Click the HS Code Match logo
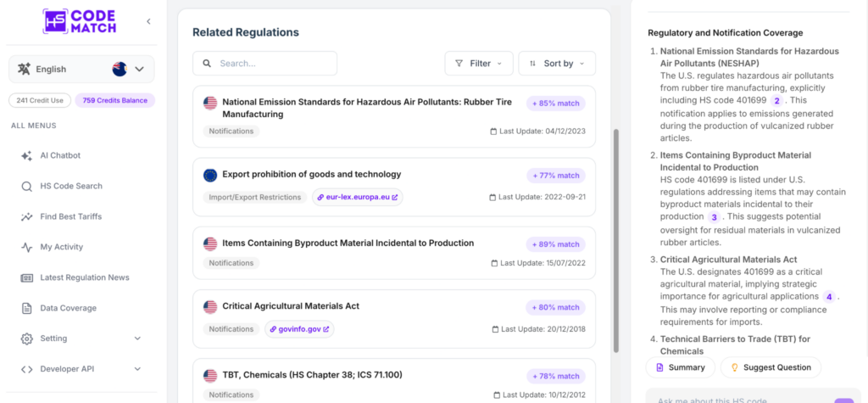Screen dimensions: 868x403 tap(79, 21)
